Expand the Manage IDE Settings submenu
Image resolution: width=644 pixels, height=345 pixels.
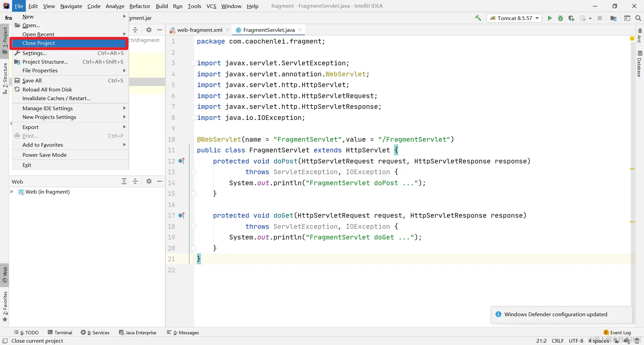70,108
